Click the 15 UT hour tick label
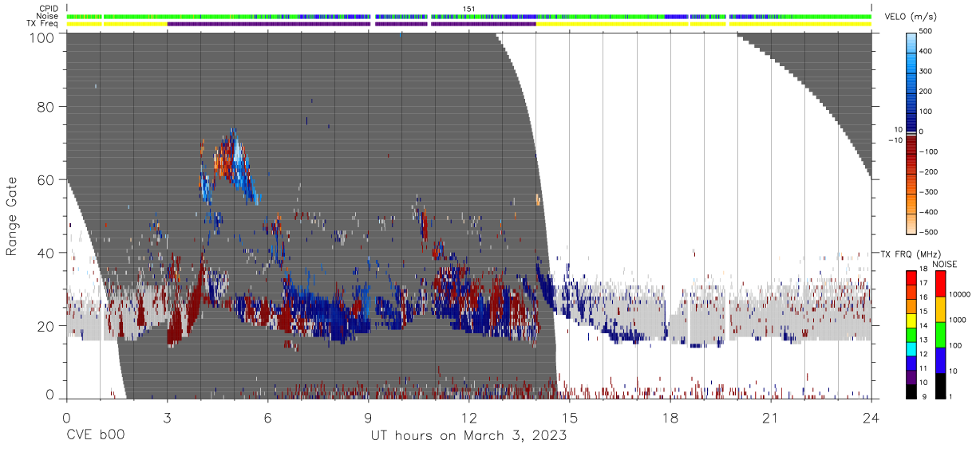The height and width of the screenshot is (452, 980). pos(570,419)
